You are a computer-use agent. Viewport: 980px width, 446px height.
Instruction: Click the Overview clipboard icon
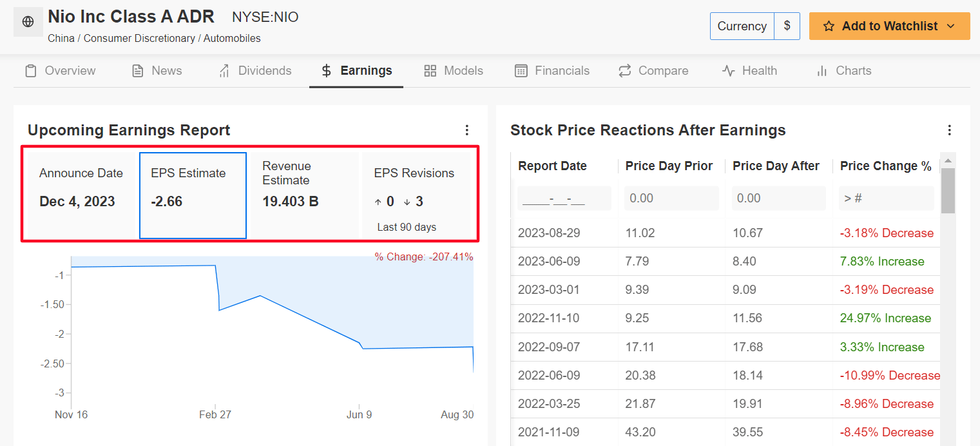tap(31, 71)
